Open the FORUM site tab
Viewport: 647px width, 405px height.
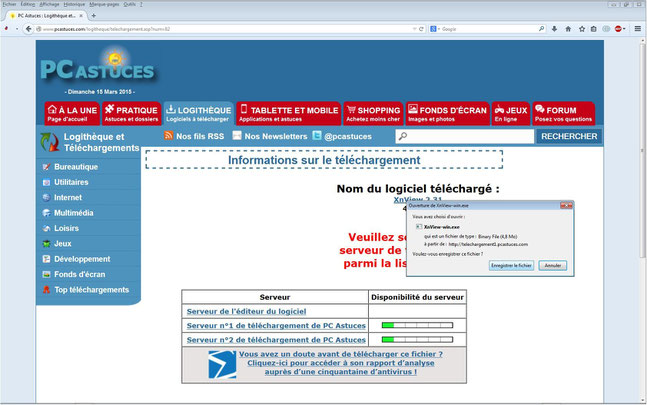[564, 113]
